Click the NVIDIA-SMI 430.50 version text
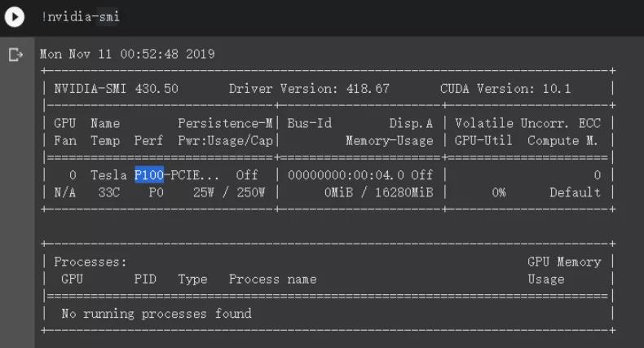 [x=116, y=89]
